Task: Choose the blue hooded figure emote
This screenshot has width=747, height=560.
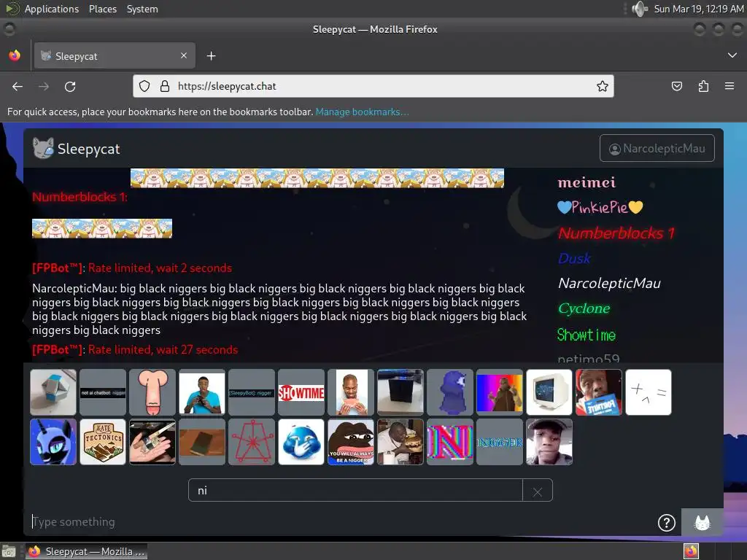Action: [x=449, y=392]
